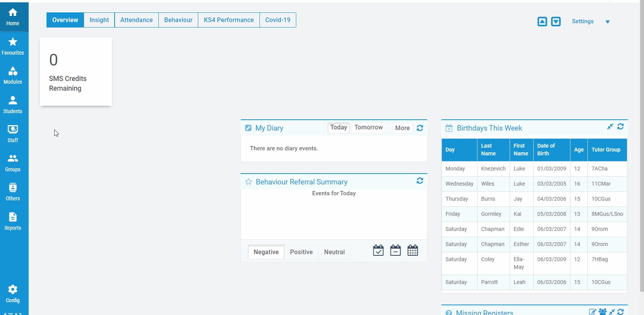The width and height of the screenshot is (644, 315).
Task: Open Config gear in sidebar
Action: [13, 294]
